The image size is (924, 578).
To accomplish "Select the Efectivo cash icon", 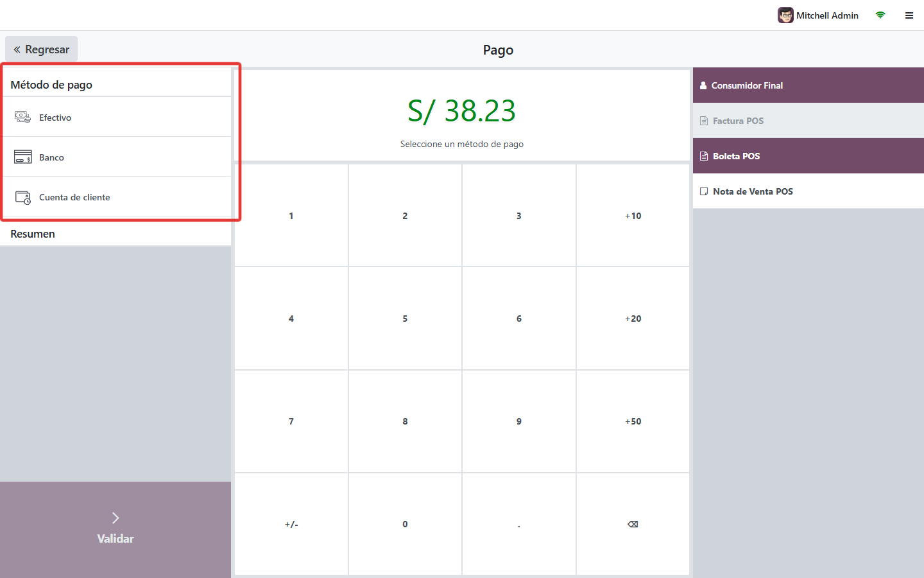I will pyautogui.click(x=22, y=117).
